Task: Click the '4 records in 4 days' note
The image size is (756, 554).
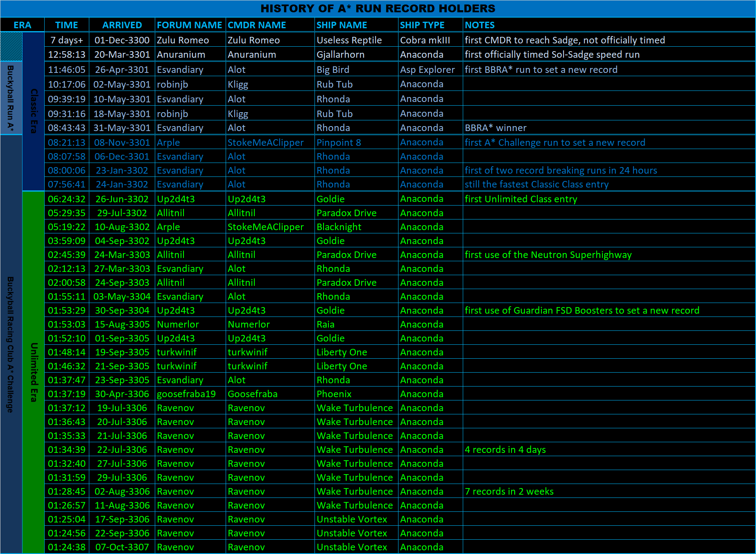Action: click(505, 450)
